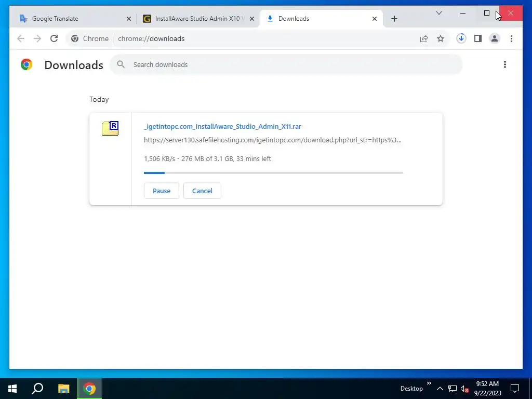The height and width of the screenshot is (399, 532).
Task: Focus the chrome://downloads address bar
Action: tap(258, 38)
